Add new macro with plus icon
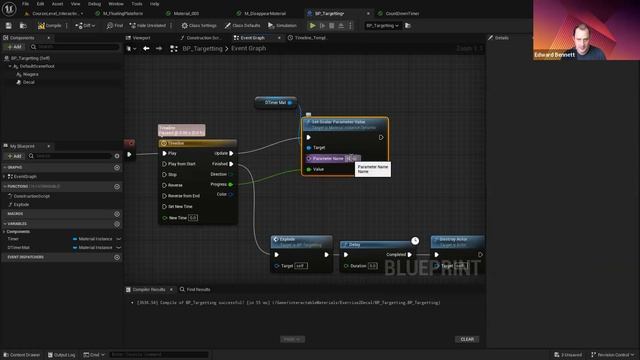The height and width of the screenshot is (360, 640). coord(117,214)
